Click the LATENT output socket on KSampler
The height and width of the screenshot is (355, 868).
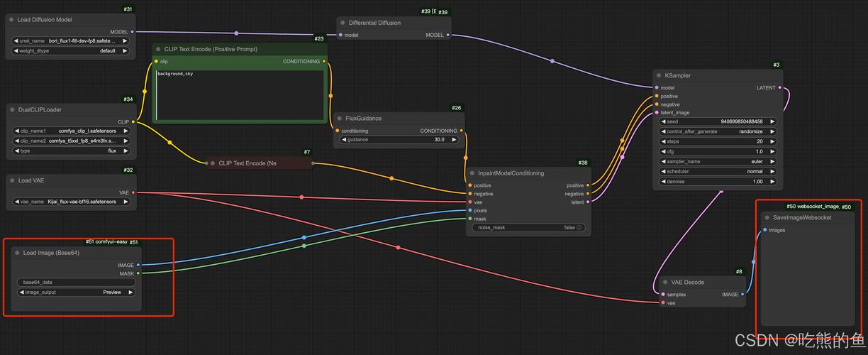point(779,88)
